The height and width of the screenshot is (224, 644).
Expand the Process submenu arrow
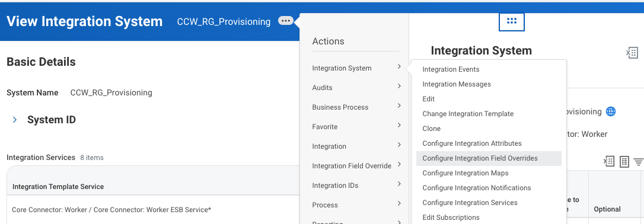click(x=399, y=203)
